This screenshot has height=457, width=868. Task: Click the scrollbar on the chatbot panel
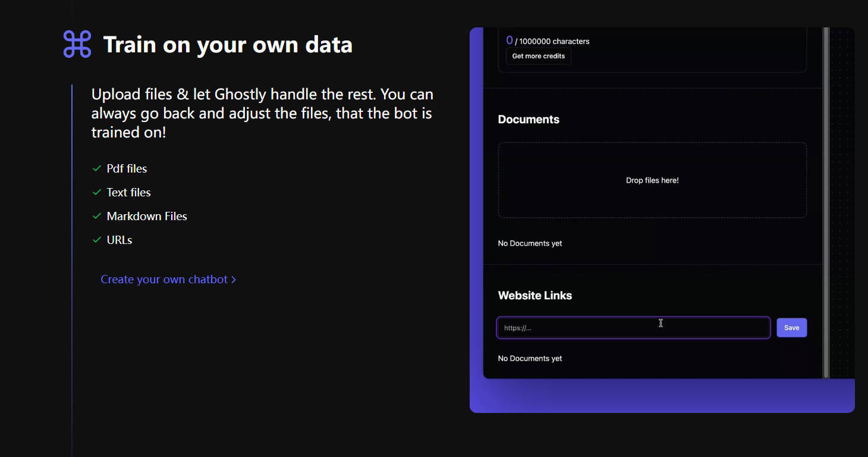coord(826,202)
